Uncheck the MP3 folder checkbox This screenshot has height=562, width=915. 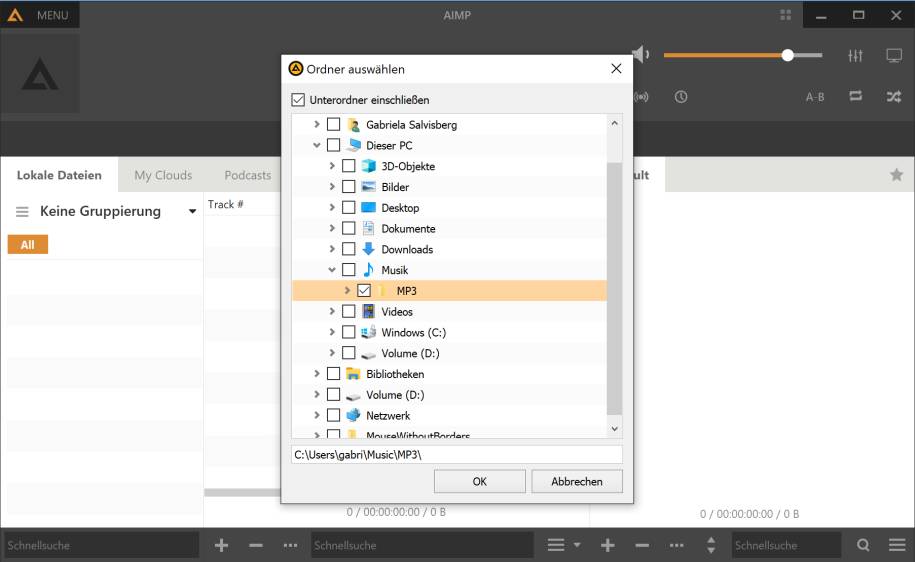coord(364,291)
